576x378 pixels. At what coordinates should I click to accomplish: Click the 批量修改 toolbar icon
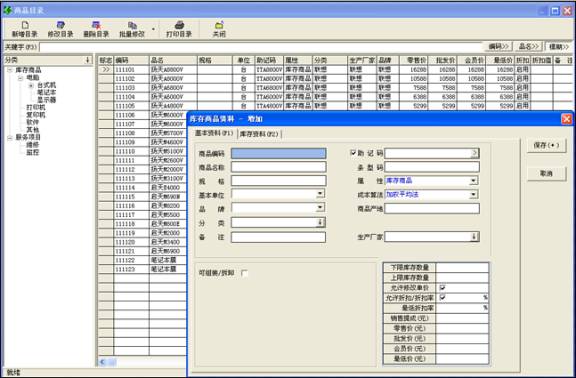pos(132,25)
